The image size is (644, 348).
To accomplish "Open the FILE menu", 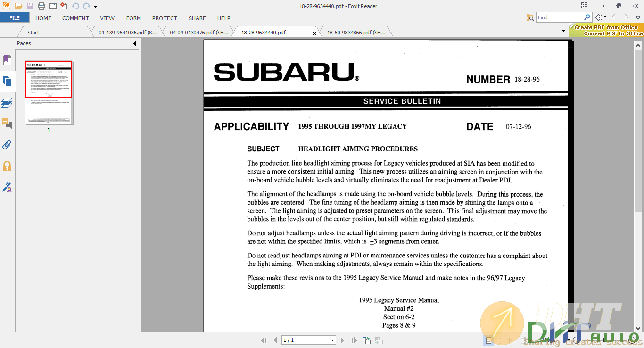I will (15, 18).
